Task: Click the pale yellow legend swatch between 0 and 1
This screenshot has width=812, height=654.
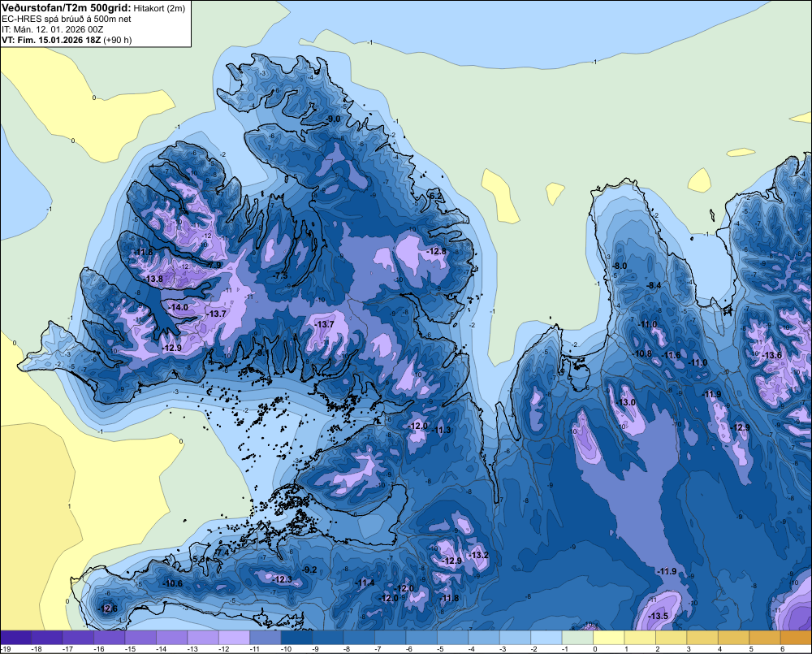Action: [x=608, y=638]
